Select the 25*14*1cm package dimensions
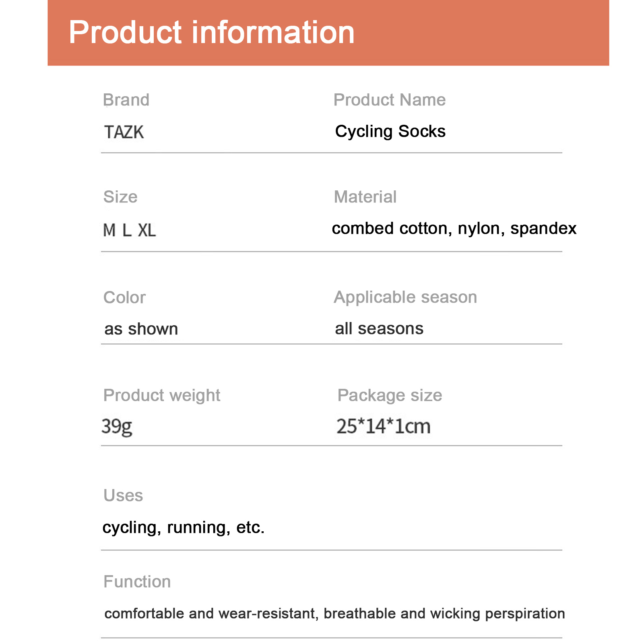Image resolution: width=644 pixels, height=644 pixels. [x=383, y=426]
